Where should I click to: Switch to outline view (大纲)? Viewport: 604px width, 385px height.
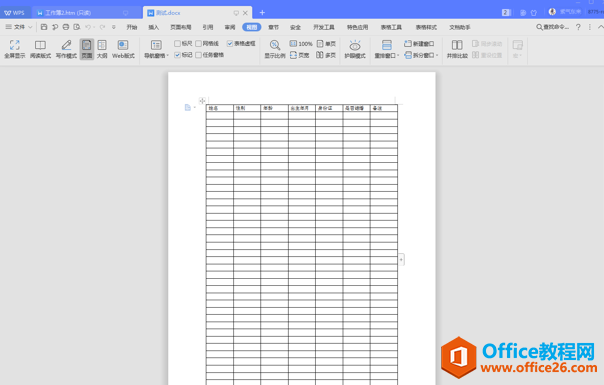(x=102, y=49)
